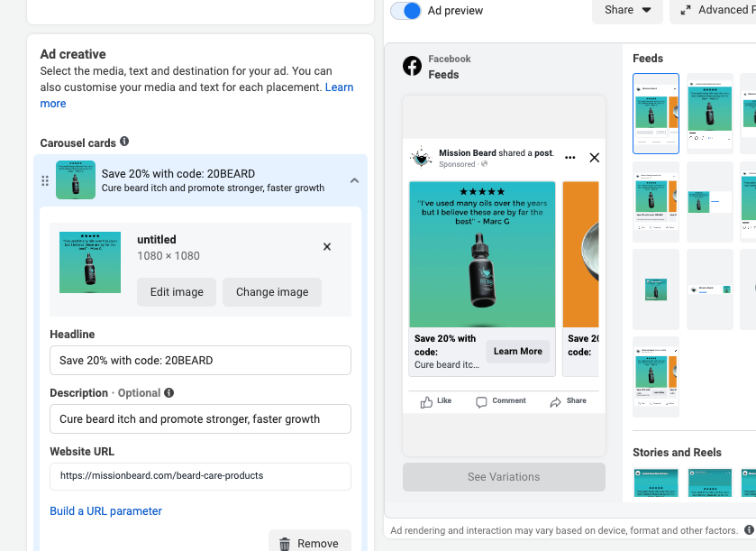Focus the Website URL input field
The image size is (756, 551).
[201, 476]
